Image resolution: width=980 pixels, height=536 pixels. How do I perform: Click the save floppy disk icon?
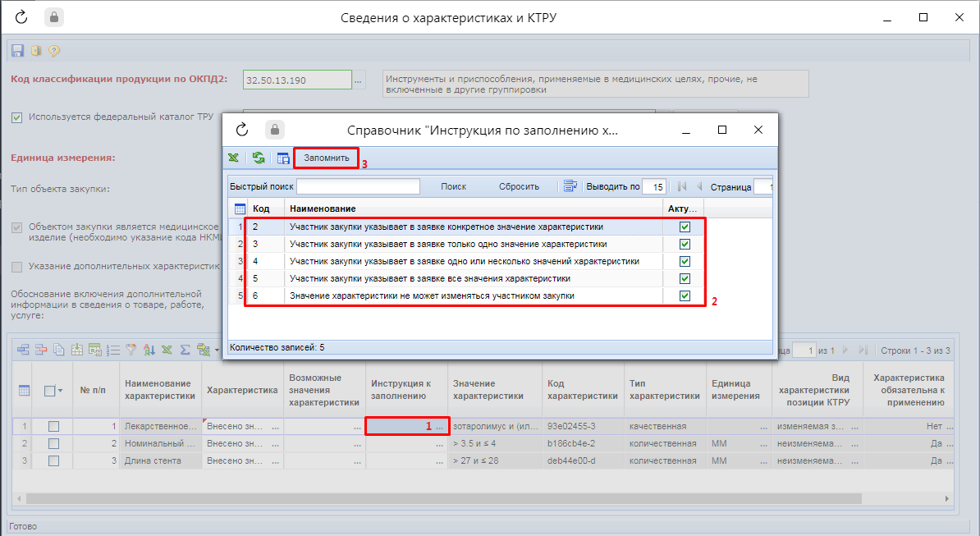17,51
